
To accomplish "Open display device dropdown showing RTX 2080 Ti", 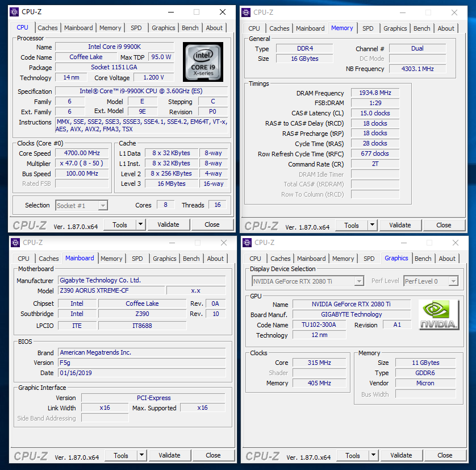I will (359, 281).
